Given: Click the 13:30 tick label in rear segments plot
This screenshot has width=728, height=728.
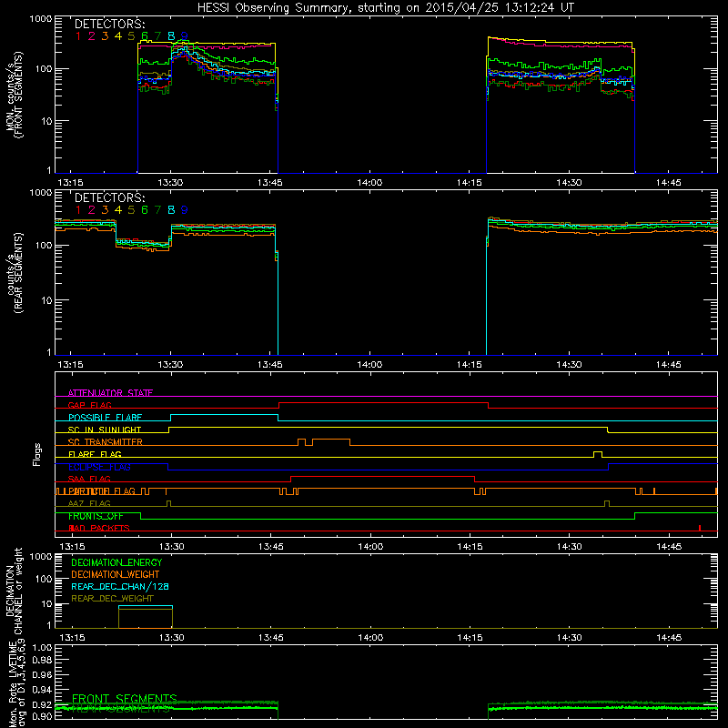Looking at the screenshot, I should [x=170, y=365].
